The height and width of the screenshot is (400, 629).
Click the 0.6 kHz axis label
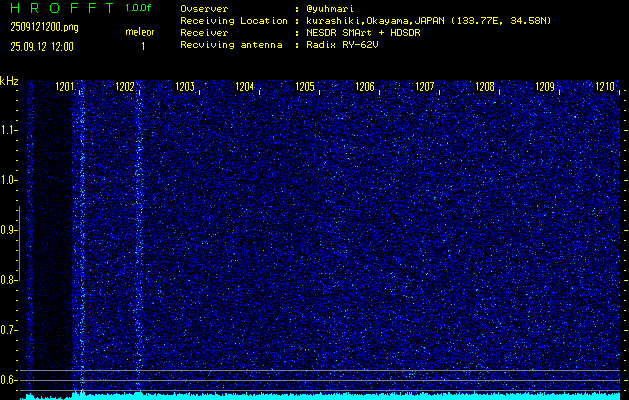click(x=8, y=380)
